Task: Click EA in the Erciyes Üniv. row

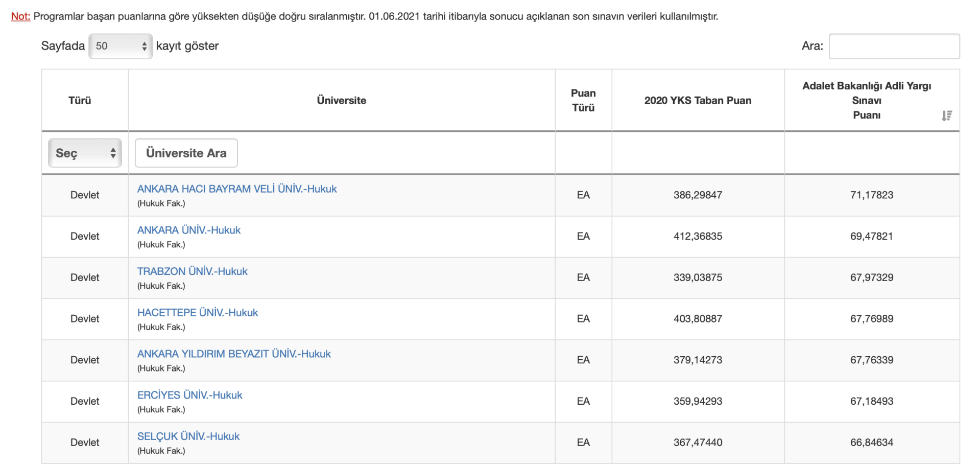Action: tap(583, 401)
